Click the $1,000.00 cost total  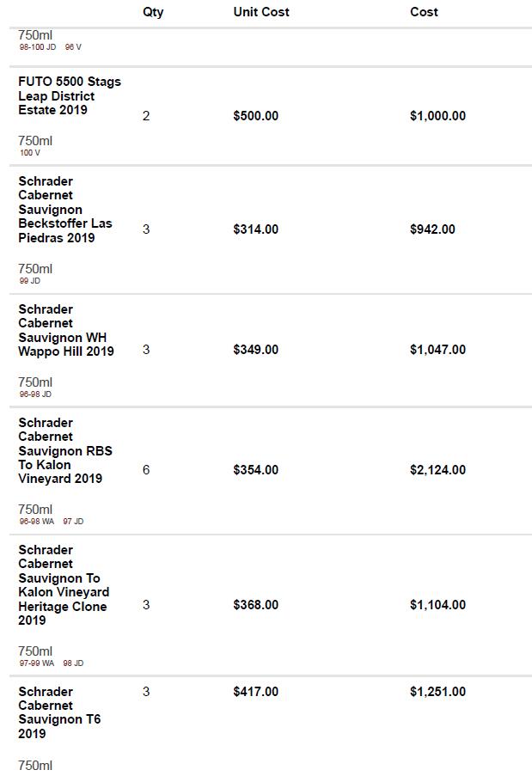pos(437,116)
